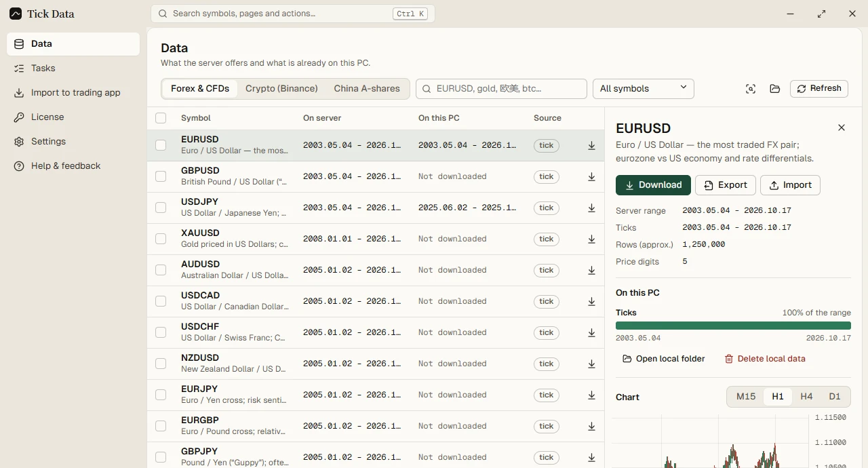
Task: Click the download icon in the EURJPY row
Action: click(591, 395)
